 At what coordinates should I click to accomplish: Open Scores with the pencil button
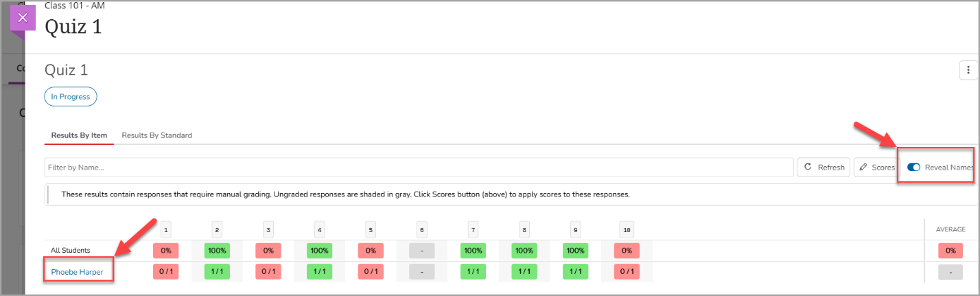[876, 167]
